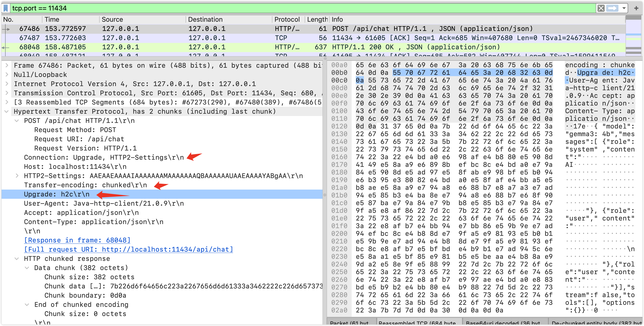
Task: Click the plus add filter button
Action: pyautogui.click(x=636, y=8)
